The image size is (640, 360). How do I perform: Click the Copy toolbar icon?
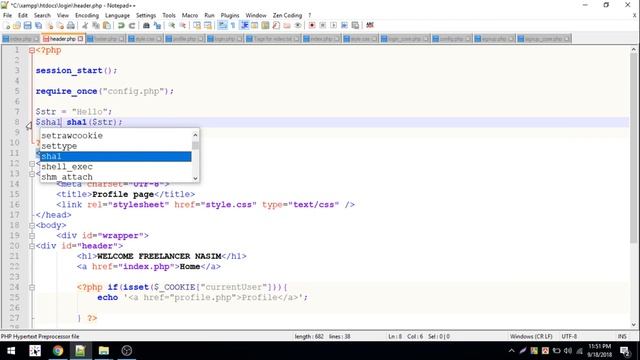[96, 25]
